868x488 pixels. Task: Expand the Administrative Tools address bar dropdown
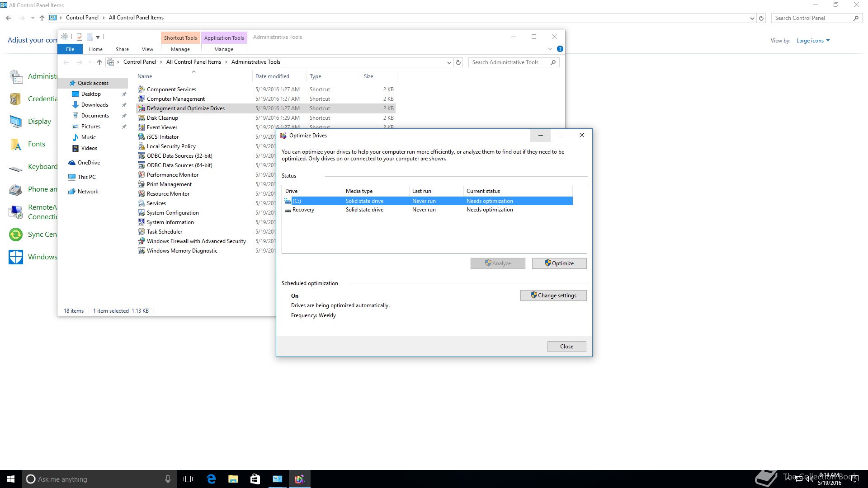pyautogui.click(x=449, y=62)
